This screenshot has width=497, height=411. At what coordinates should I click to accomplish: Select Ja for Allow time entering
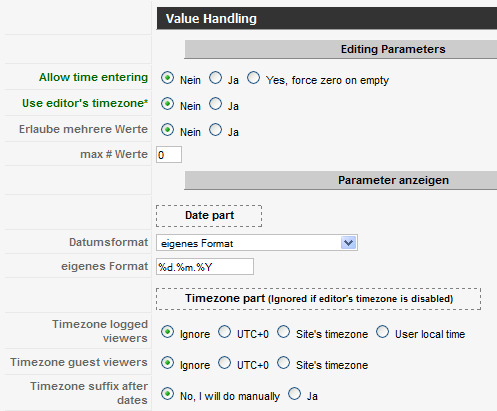(x=215, y=78)
